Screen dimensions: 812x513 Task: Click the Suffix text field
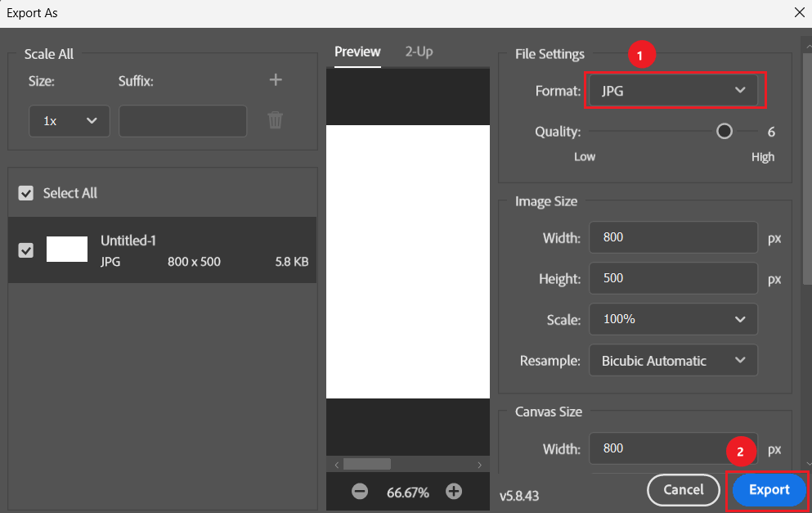tap(182, 121)
